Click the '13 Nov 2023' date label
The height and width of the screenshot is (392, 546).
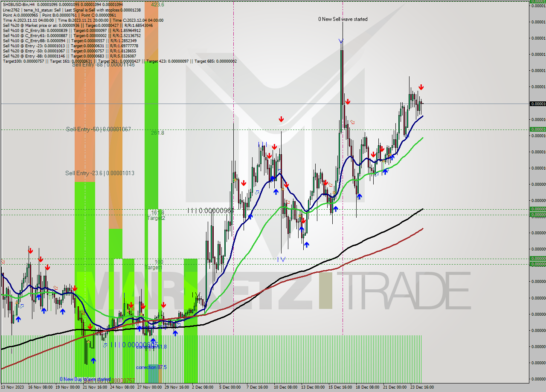pyautogui.click(x=12, y=387)
